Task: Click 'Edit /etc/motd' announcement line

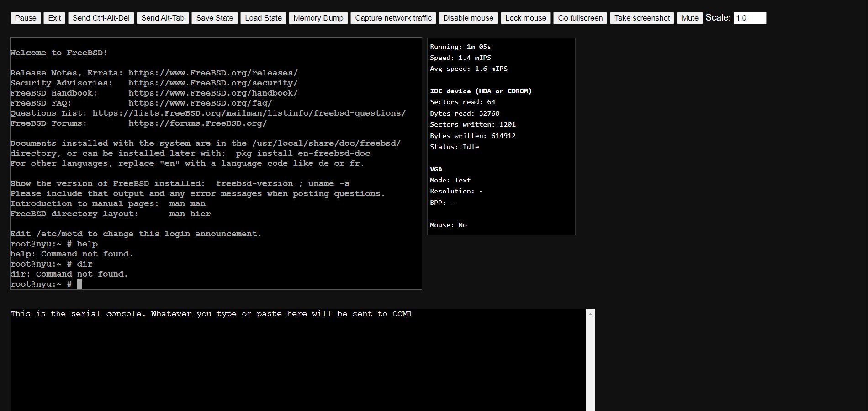Action: pos(136,234)
